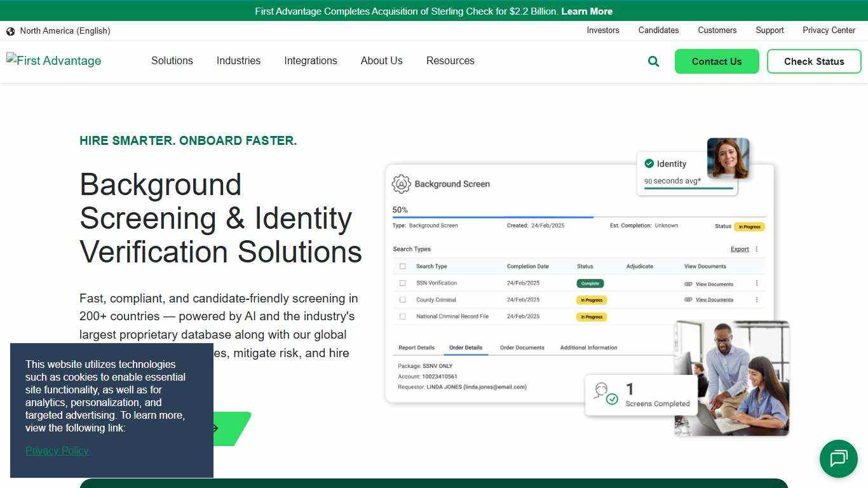Select all rows via header checkbox

pyautogui.click(x=403, y=266)
